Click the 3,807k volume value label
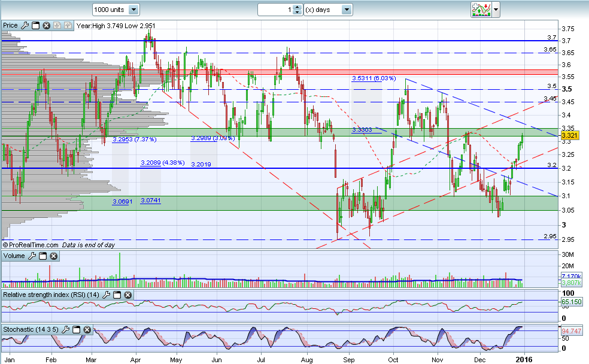589x364 pixels. pos(572,283)
